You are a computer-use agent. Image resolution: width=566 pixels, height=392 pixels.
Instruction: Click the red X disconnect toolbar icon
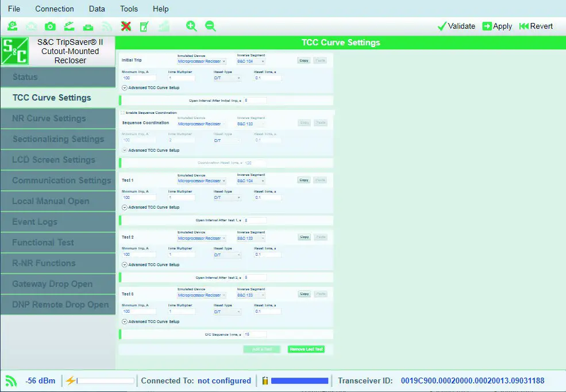(126, 26)
